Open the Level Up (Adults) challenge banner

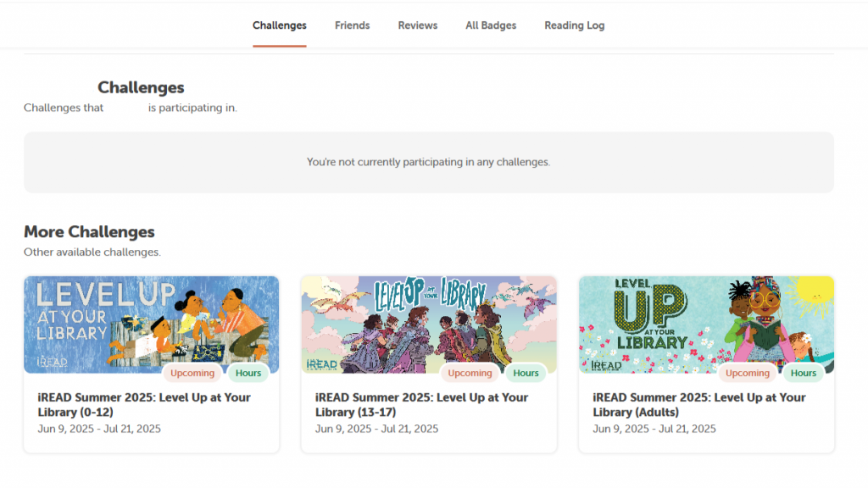(706, 324)
